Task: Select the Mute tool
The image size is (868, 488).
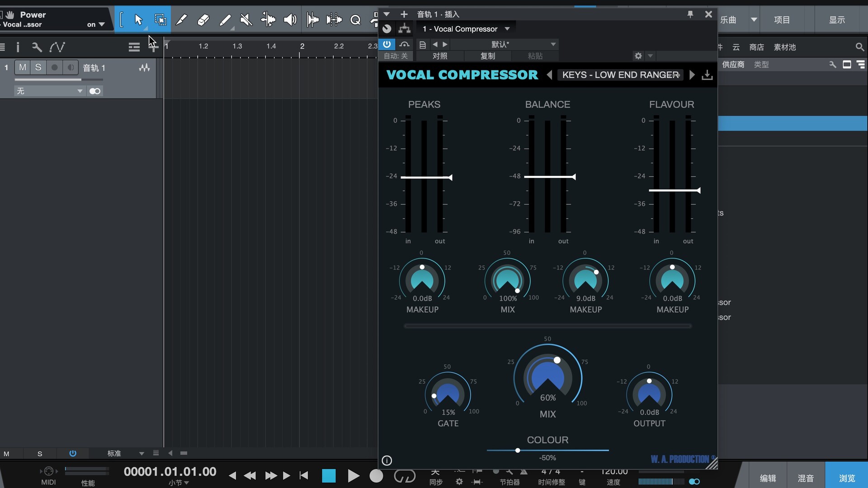Action: click(x=246, y=20)
